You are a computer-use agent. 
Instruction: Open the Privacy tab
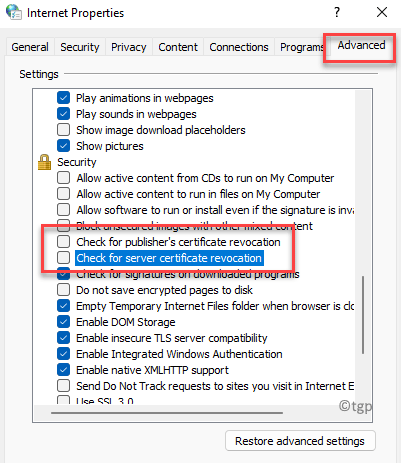click(129, 47)
